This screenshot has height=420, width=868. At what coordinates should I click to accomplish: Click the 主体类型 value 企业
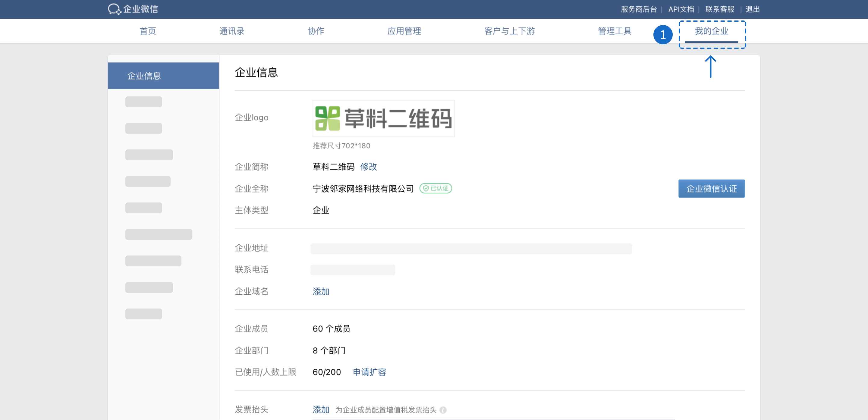click(321, 210)
